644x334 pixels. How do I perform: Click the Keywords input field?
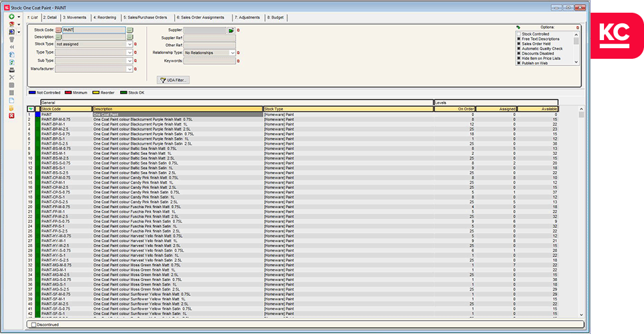click(210, 61)
